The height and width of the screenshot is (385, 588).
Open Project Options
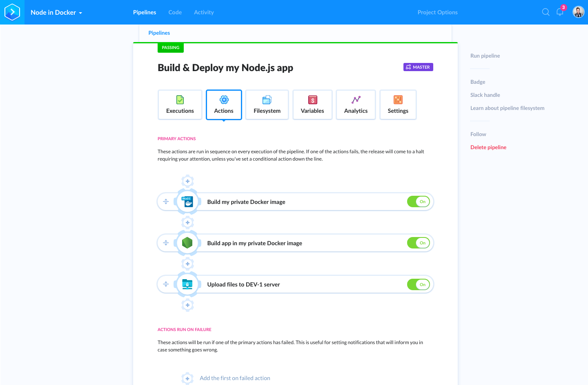437,12
